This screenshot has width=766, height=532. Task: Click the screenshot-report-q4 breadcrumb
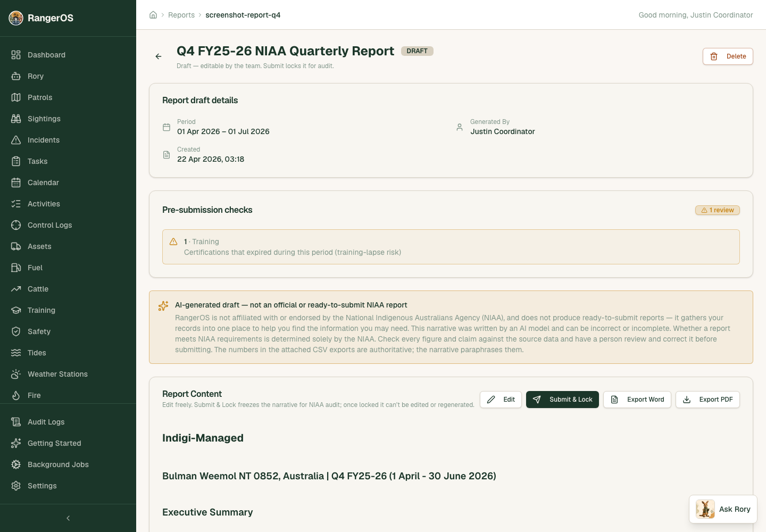point(243,15)
